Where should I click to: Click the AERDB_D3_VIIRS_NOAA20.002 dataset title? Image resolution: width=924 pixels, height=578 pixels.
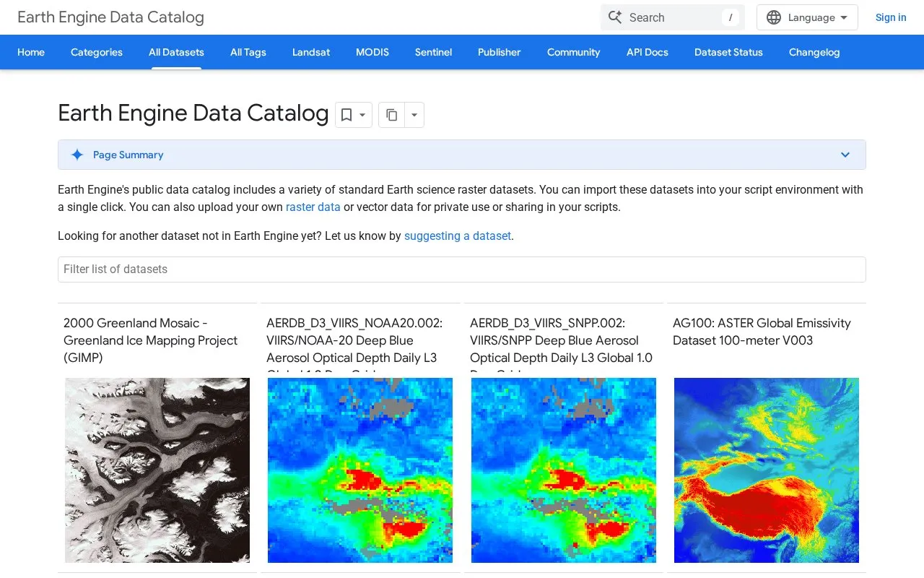point(354,344)
